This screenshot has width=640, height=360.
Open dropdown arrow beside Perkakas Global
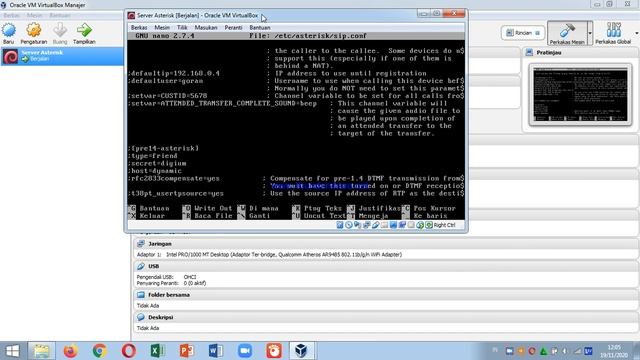pyautogui.click(x=636, y=33)
